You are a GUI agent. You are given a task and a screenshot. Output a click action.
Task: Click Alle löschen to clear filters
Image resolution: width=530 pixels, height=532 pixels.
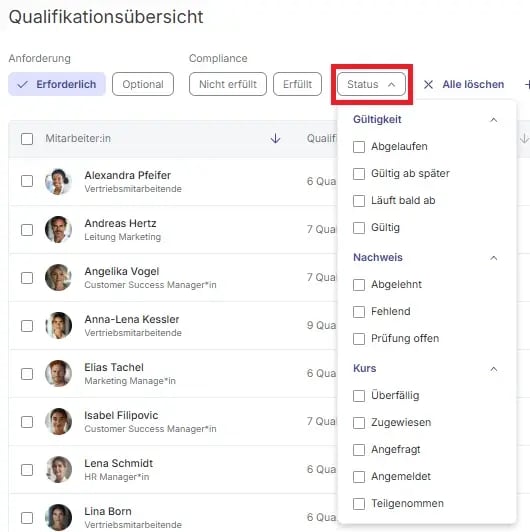pos(473,84)
